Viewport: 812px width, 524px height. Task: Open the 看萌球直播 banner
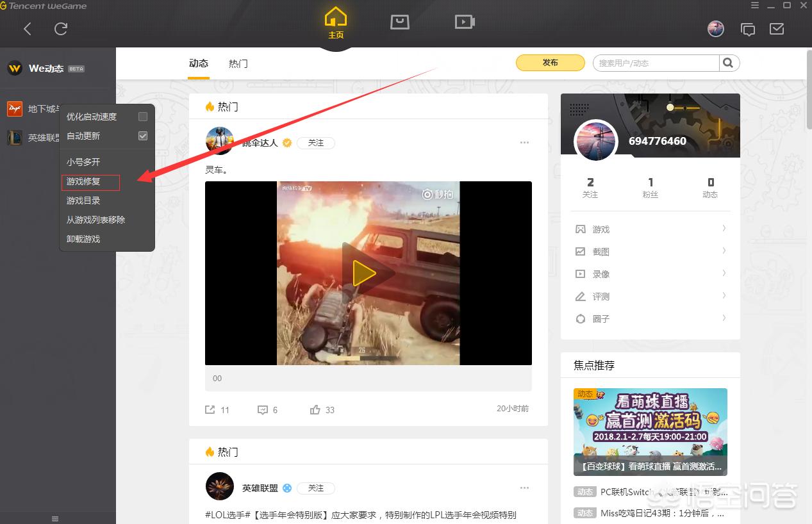(x=650, y=432)
